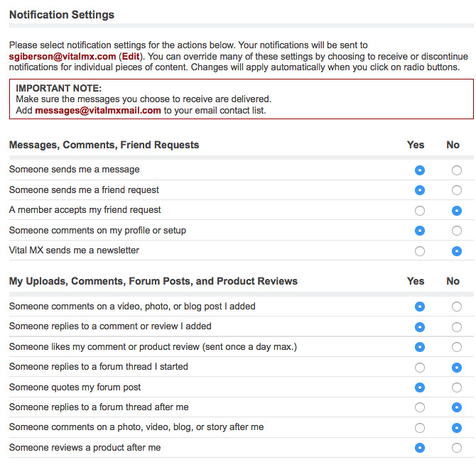Click the sgiberson@vitalmx.com email address
Viewport: 476px width, 467px height.
63,56
